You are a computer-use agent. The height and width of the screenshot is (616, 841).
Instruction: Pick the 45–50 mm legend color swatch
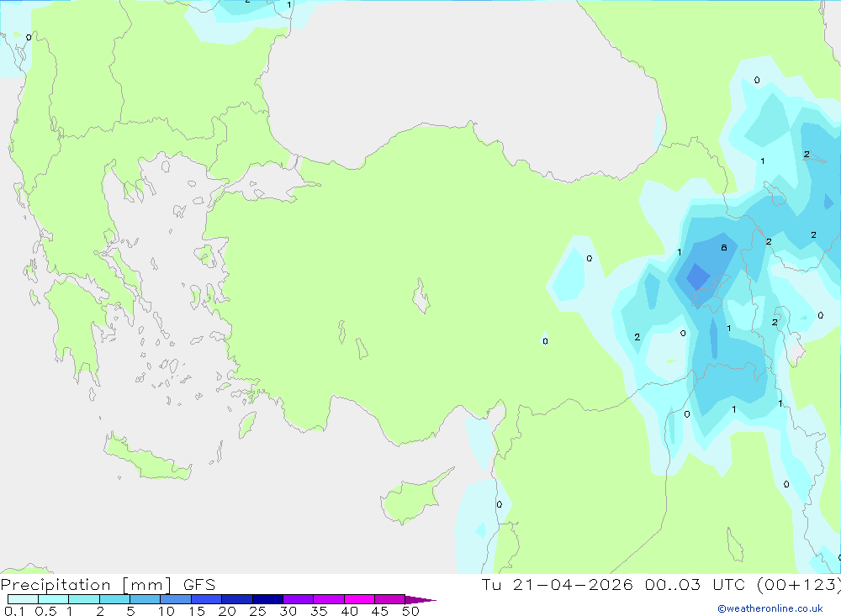(x=390, y=599)
